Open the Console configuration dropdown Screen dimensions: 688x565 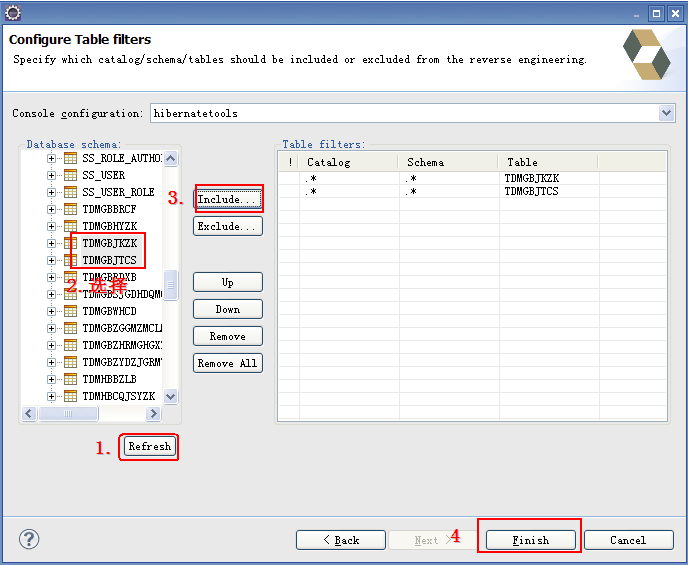coord(666,113)
